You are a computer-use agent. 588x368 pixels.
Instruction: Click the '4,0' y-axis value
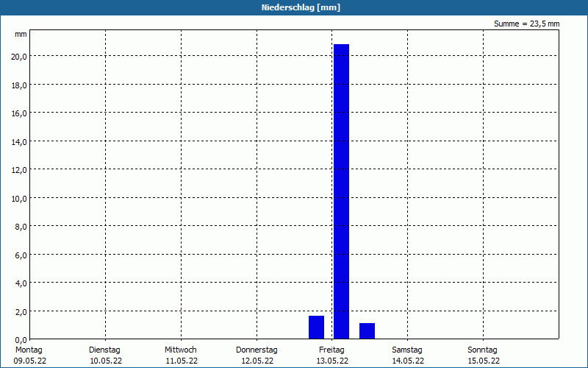(x=21, y=283)
